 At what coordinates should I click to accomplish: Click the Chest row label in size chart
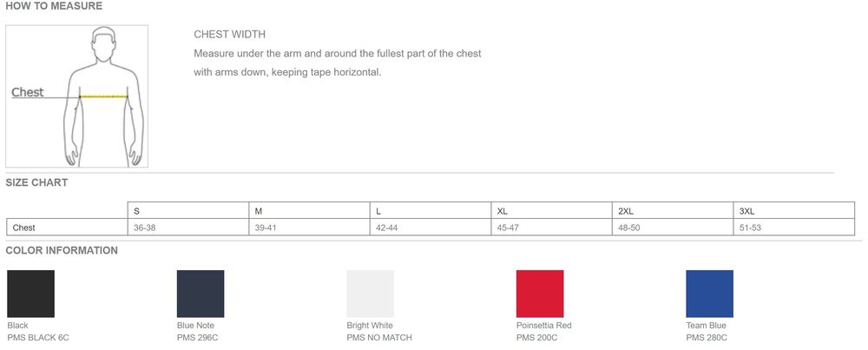tap(23, 228)
